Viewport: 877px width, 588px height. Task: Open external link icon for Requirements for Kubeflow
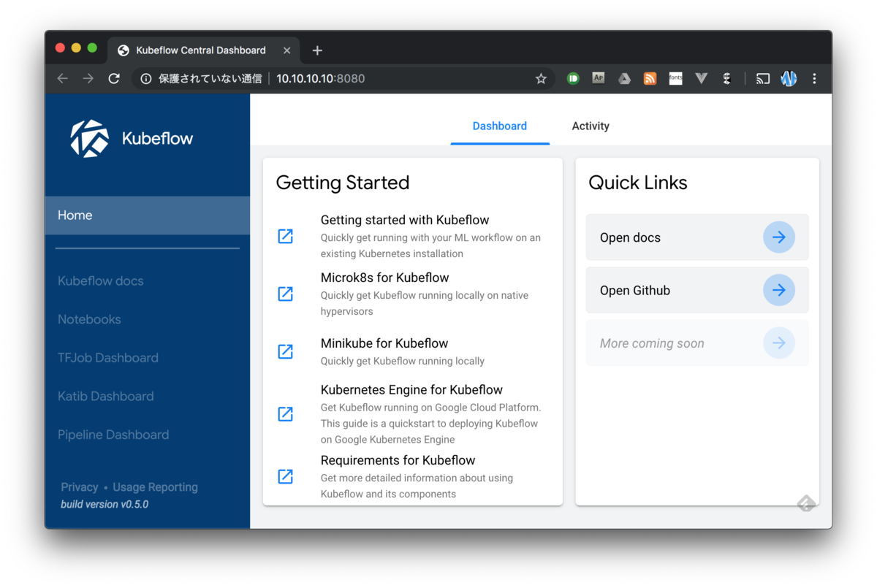click(286, 476)
